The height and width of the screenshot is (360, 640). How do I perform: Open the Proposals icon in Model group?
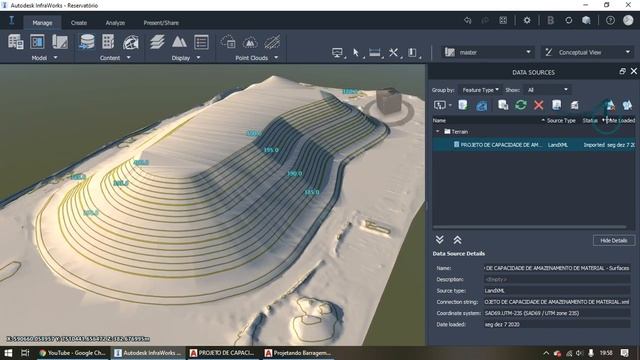pos(60,42)
